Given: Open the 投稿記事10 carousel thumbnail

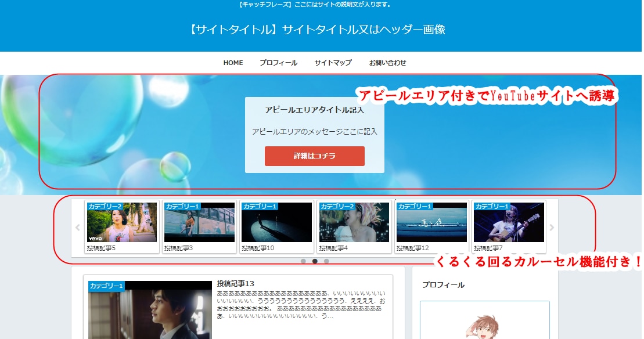Looking at the screenshot, I should [x=277, y=222].
